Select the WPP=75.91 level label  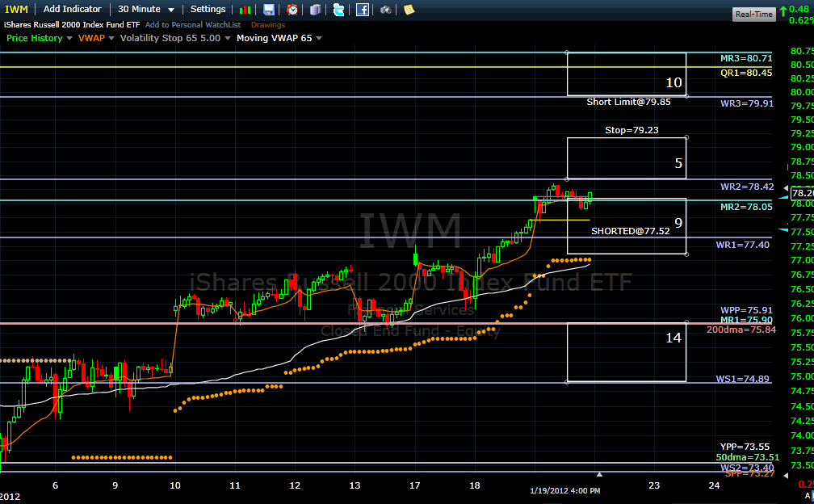[x=746, y=310]
